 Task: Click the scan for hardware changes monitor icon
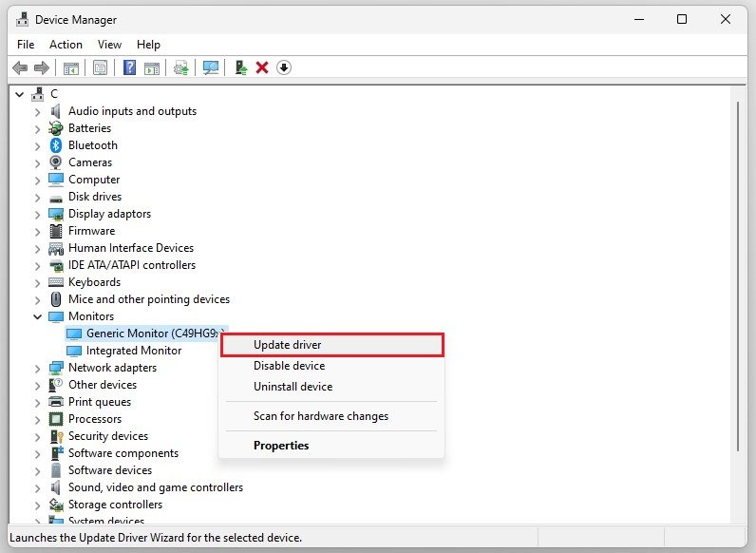click(x=211, y=67)
